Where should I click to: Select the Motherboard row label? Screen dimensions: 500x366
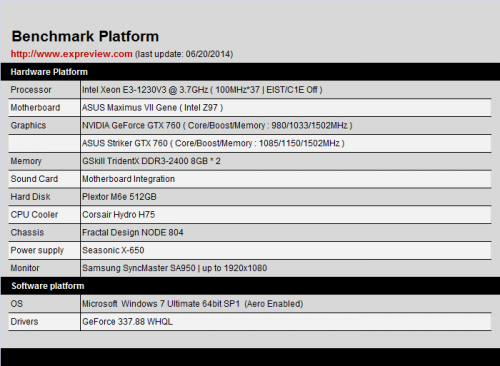point(35,108)
